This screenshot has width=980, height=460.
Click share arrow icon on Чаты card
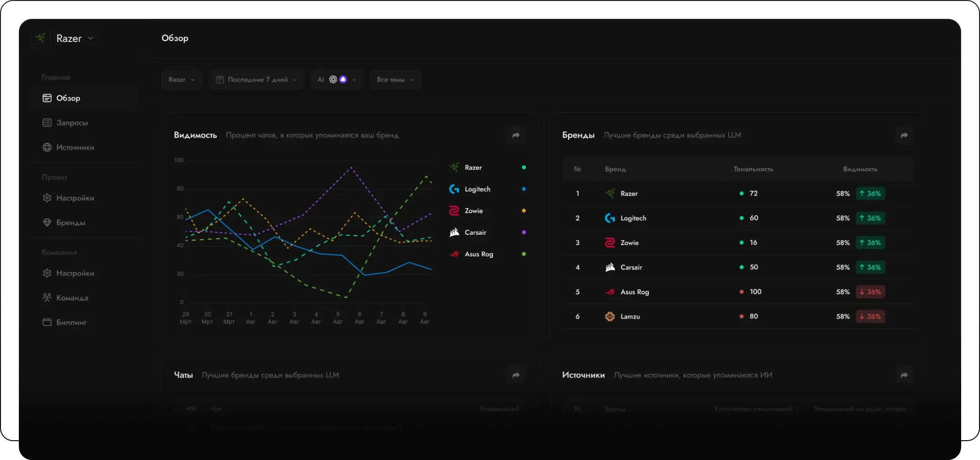pos(516,375)
